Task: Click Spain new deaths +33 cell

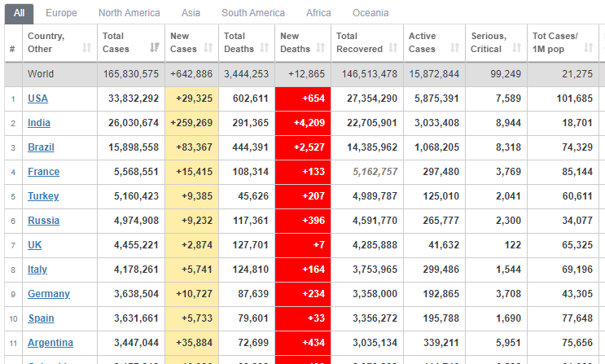Action: pos(303,318)
